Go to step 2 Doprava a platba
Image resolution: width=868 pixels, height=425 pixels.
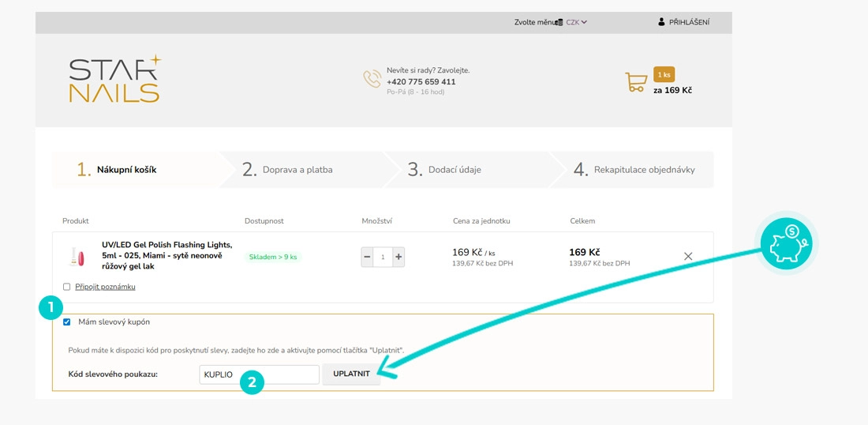[301, 170]
